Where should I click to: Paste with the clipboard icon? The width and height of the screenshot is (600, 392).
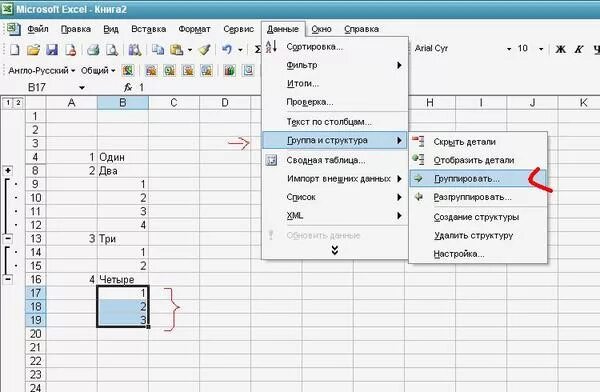[x=176, y=49]
